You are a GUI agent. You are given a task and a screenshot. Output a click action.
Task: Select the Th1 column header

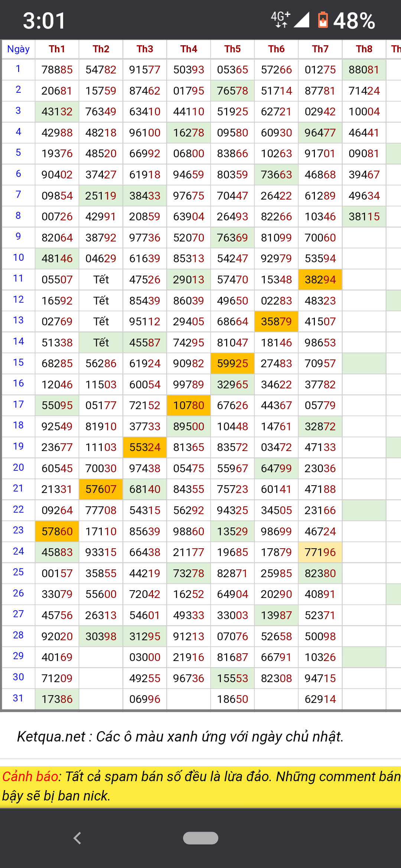point(57,49)
